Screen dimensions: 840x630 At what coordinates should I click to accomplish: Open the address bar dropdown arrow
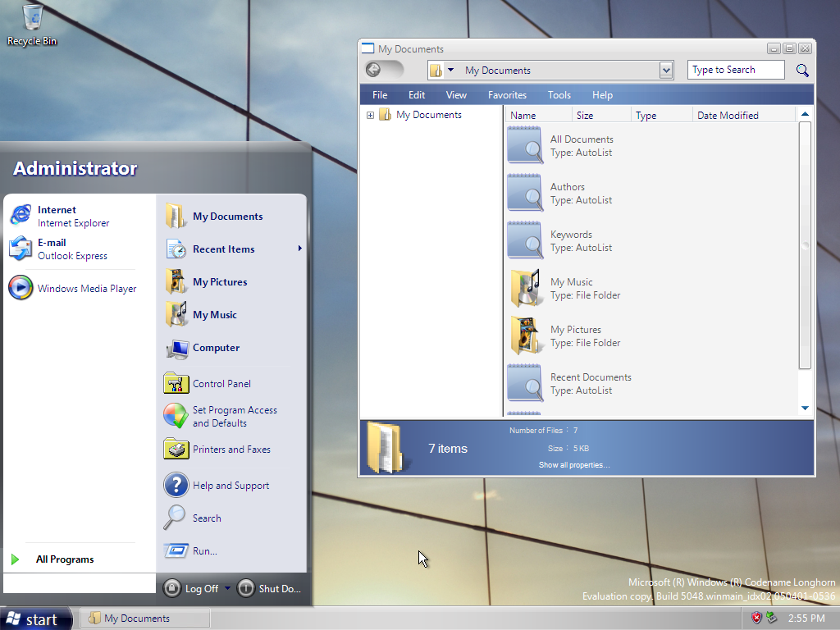666,71
